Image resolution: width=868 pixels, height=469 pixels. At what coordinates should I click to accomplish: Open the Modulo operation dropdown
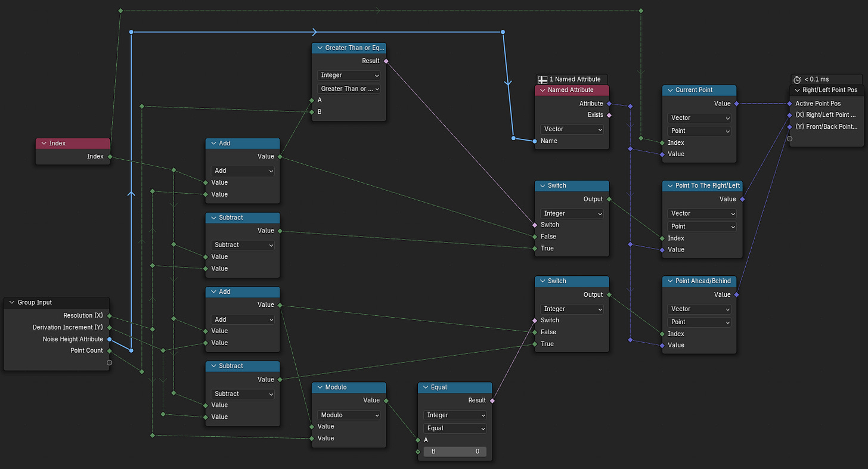coord(349,415)
